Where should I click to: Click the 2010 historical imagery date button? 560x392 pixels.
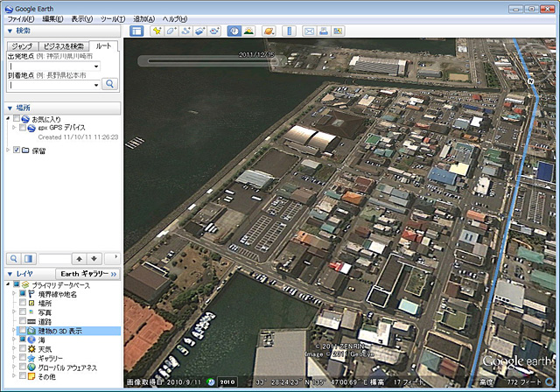(227, 382)
